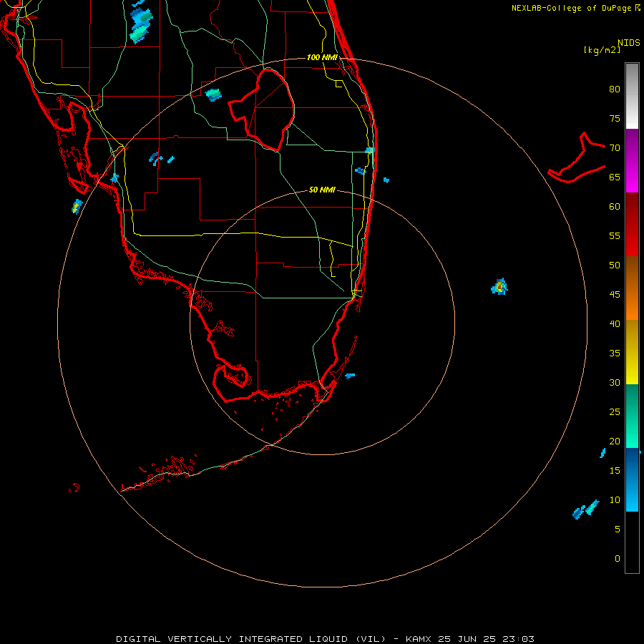644x644 pixels.
Task: Click the Bahamas island outline at the right edge
Action: [x=577, y=158]
